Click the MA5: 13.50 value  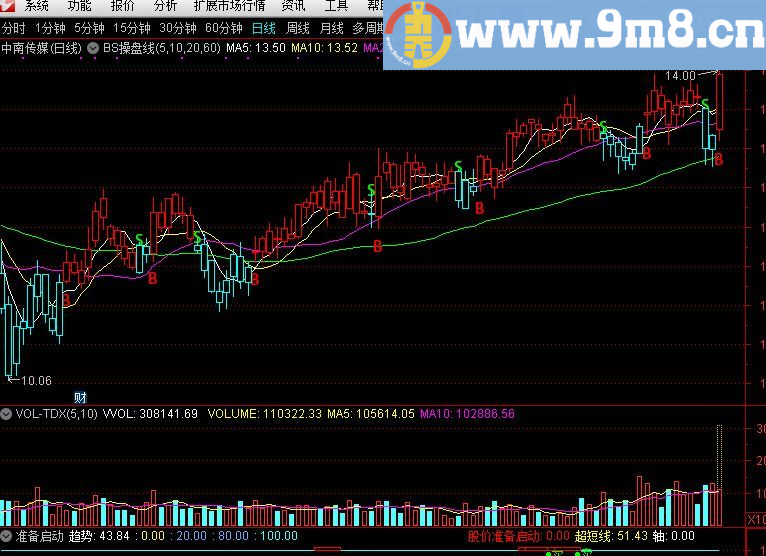coord(255,48)
